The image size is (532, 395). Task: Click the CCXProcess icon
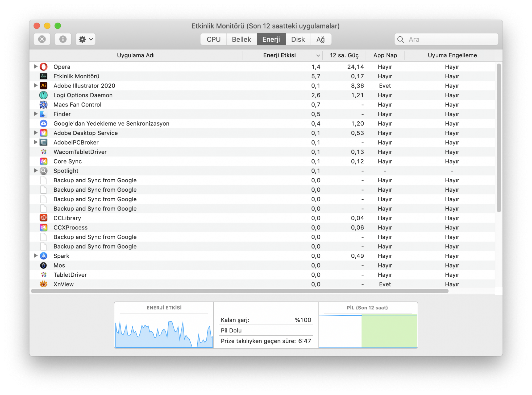point(44,228)
